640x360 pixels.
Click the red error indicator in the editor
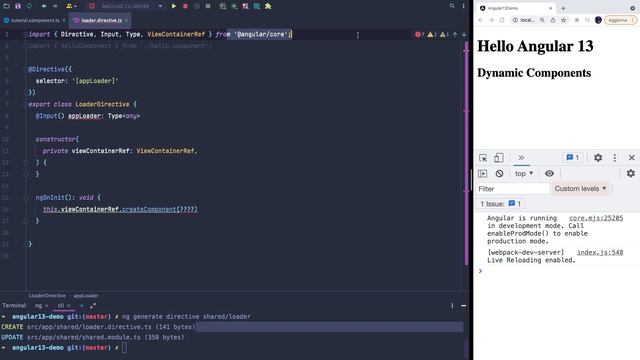419,34
